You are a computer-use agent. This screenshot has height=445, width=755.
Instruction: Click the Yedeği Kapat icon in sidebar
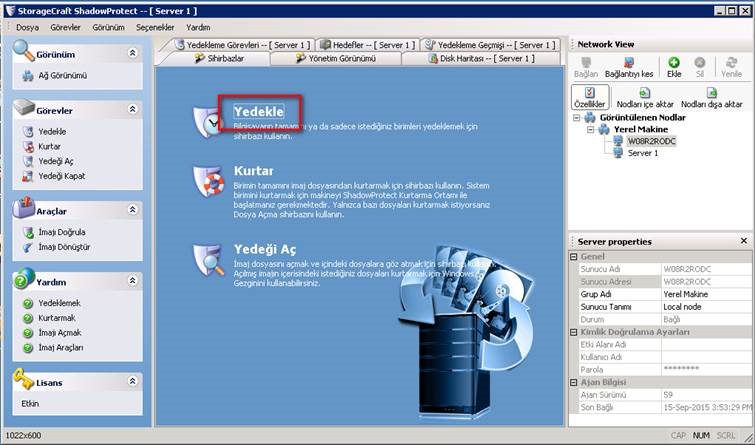(28, 176)
